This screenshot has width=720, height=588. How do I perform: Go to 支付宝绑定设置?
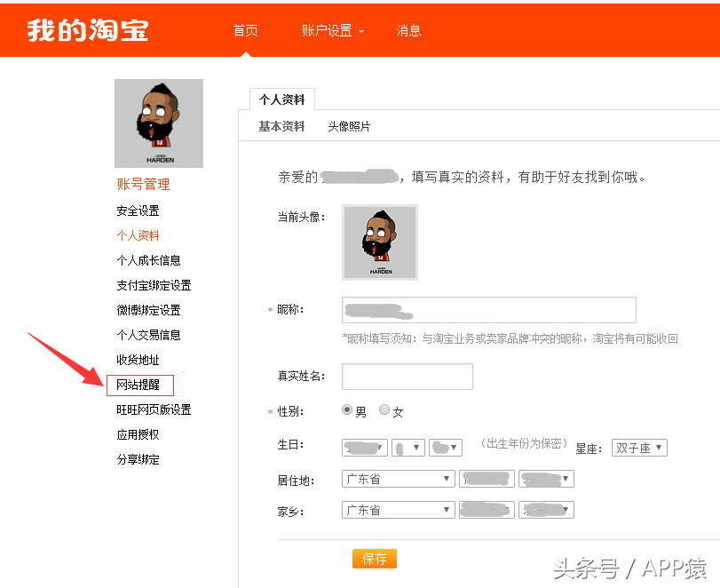coord(154,285)
